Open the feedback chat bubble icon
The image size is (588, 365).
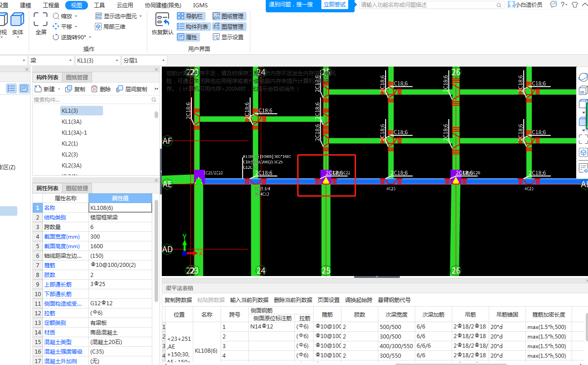point(553,5)
